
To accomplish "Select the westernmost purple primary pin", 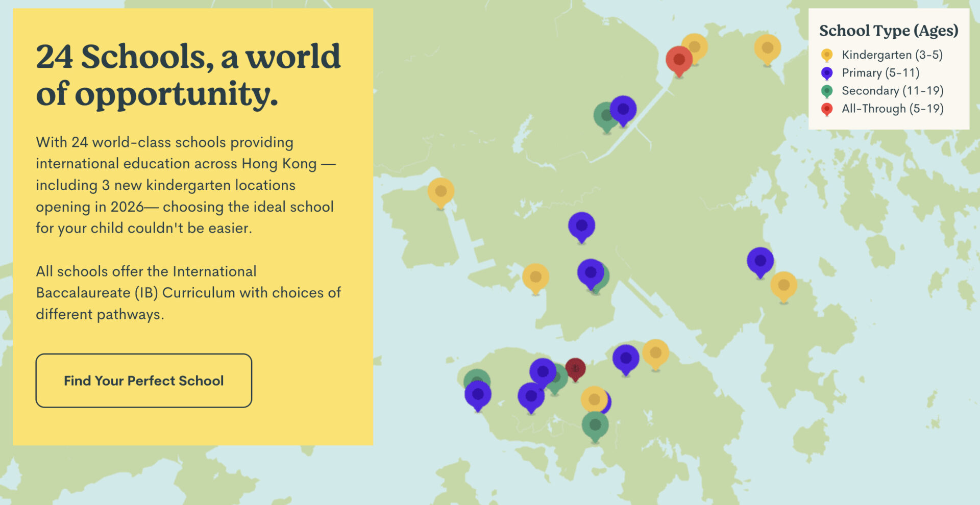I will pos(478,394).
